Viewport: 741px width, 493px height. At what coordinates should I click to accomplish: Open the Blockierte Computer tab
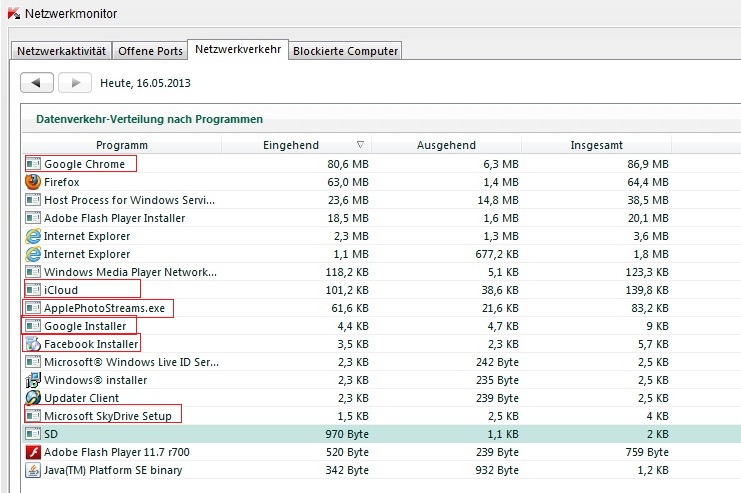click(345, 51)
